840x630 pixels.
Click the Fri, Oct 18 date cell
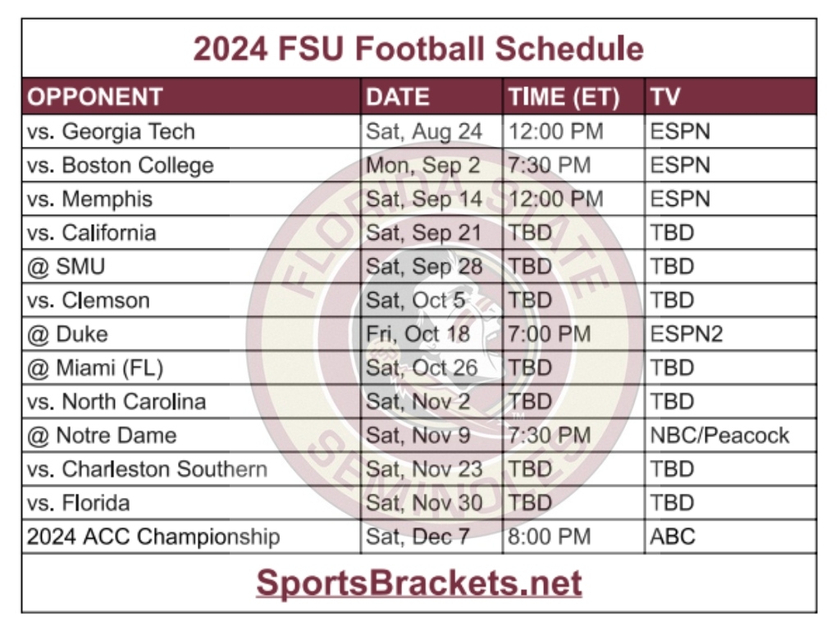(x=418, y=334)
